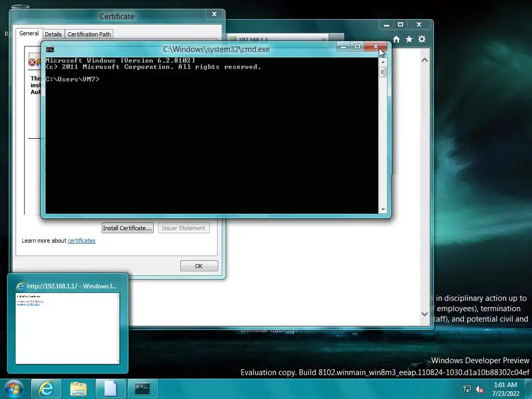
Task: Click Internet Explorer page scroll-up arrow
Action: tap(424, 60)
